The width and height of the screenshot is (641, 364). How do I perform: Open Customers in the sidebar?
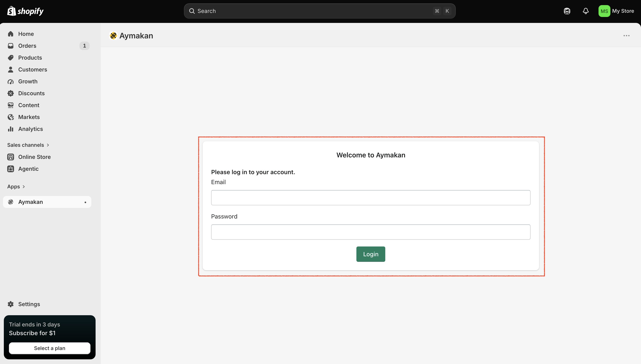47,70
